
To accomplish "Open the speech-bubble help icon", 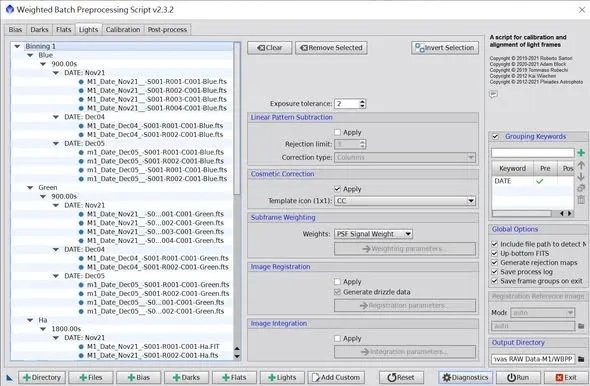I will point(493,94).
